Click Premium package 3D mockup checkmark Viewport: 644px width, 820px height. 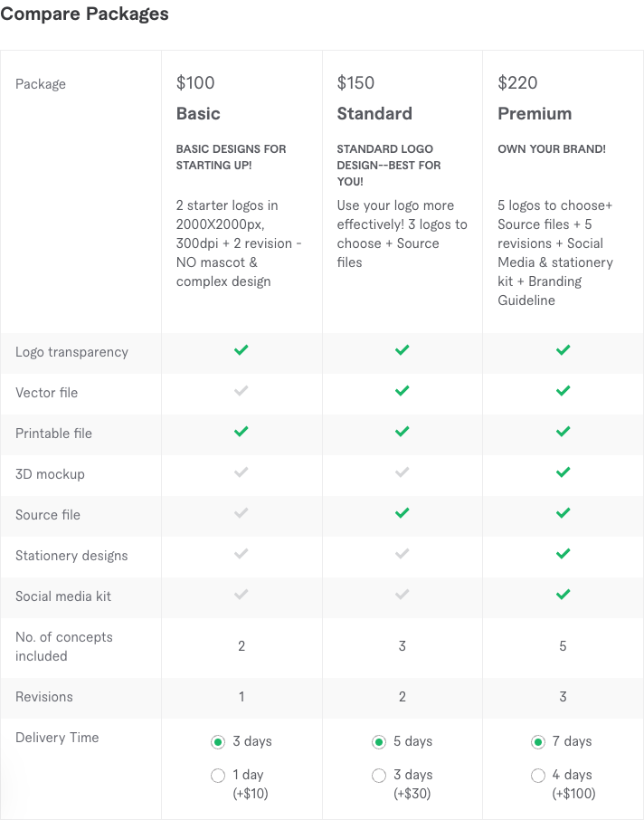click(563, 472)
